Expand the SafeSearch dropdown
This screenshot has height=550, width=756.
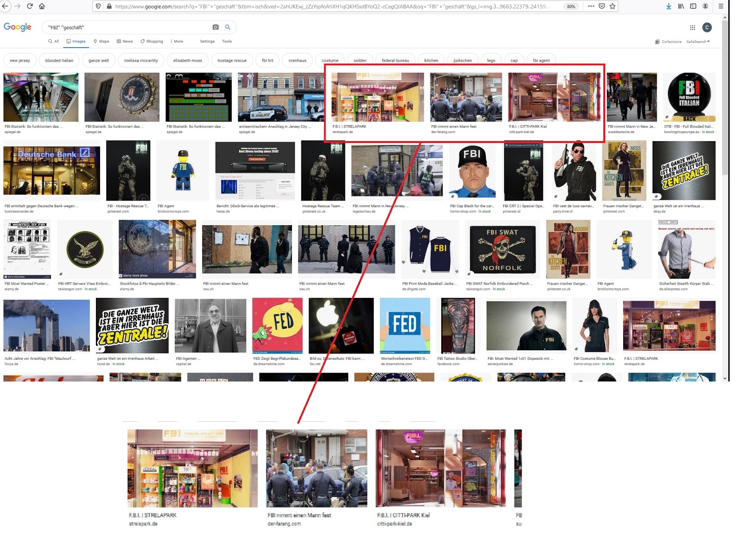698,42
